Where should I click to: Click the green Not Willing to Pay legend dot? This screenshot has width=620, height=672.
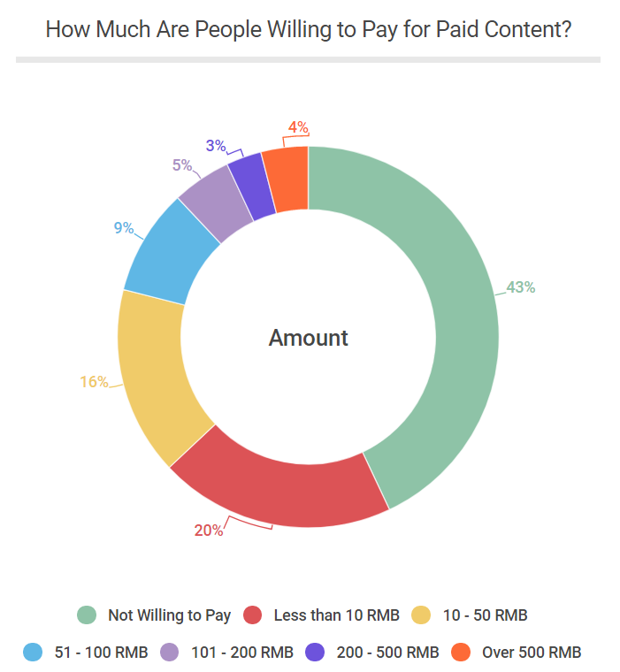[x=87, y=615]
